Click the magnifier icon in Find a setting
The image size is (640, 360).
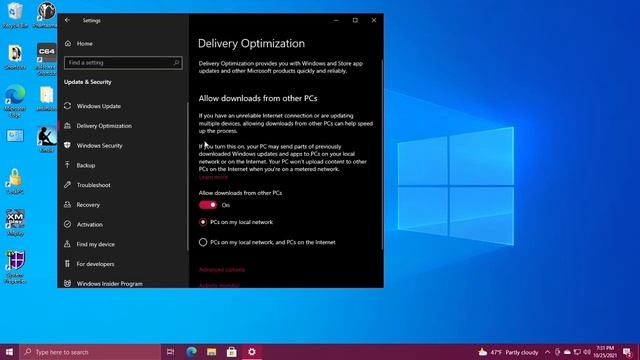[176, 63]
